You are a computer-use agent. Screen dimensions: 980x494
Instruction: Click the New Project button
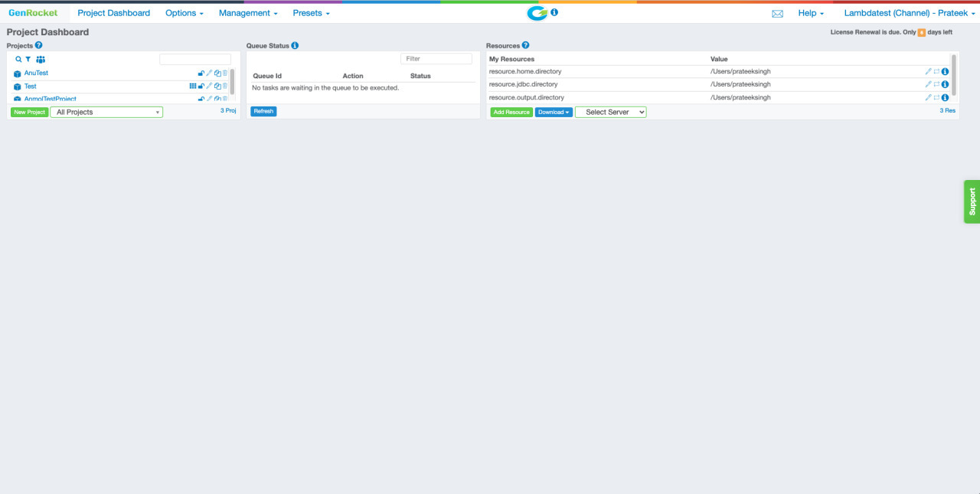point(28,111)
